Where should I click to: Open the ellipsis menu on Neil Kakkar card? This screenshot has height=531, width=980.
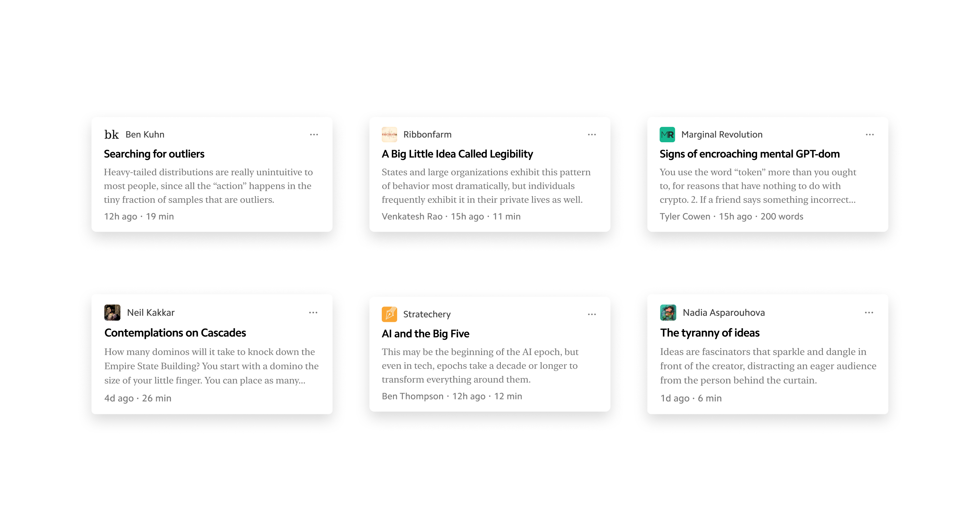313,312
